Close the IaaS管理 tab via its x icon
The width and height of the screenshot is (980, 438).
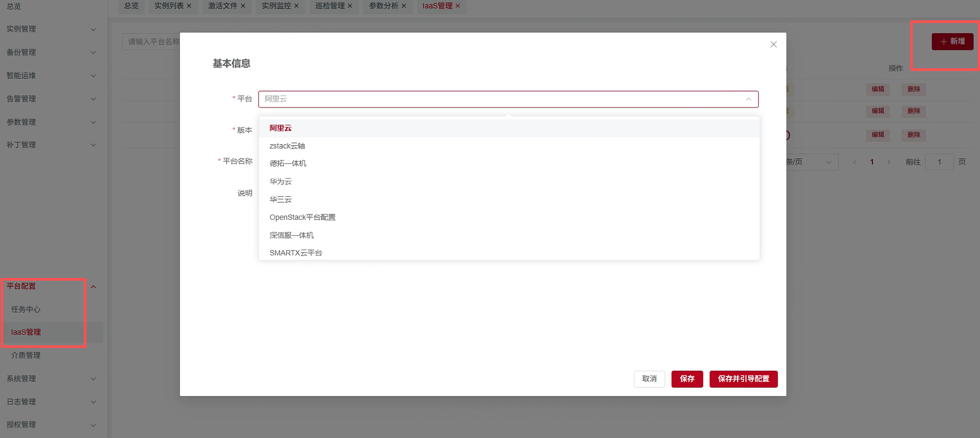point(458,6)
